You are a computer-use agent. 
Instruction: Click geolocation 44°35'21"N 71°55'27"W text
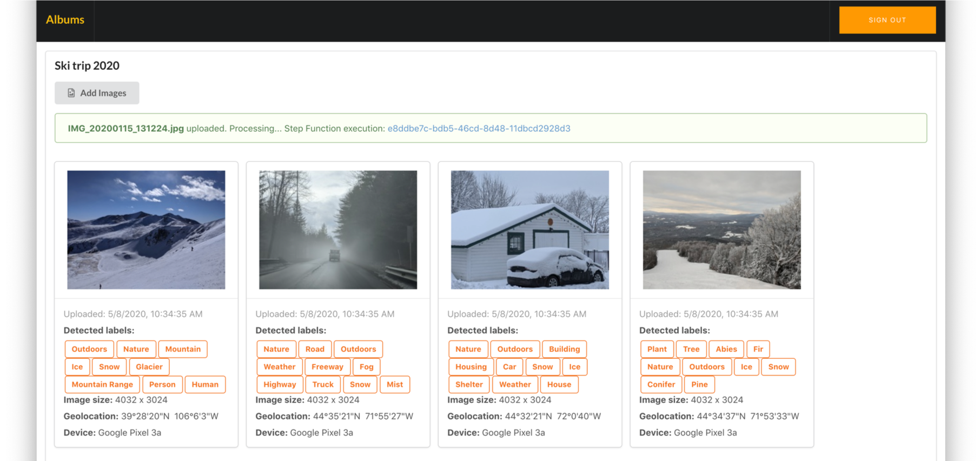click(x=363, y=416)
